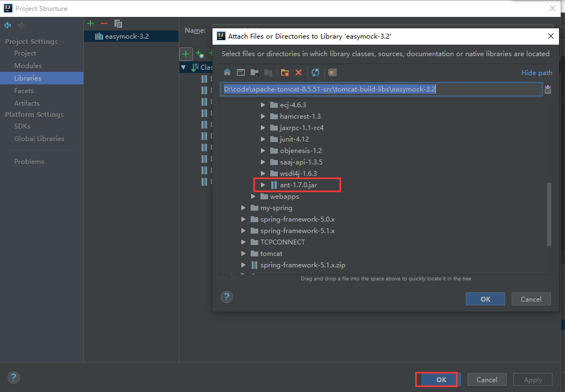The height and width of the screenshot is (392, 565).
Task: Click Cancel in Project Structure window
Action: coord(487,380)
